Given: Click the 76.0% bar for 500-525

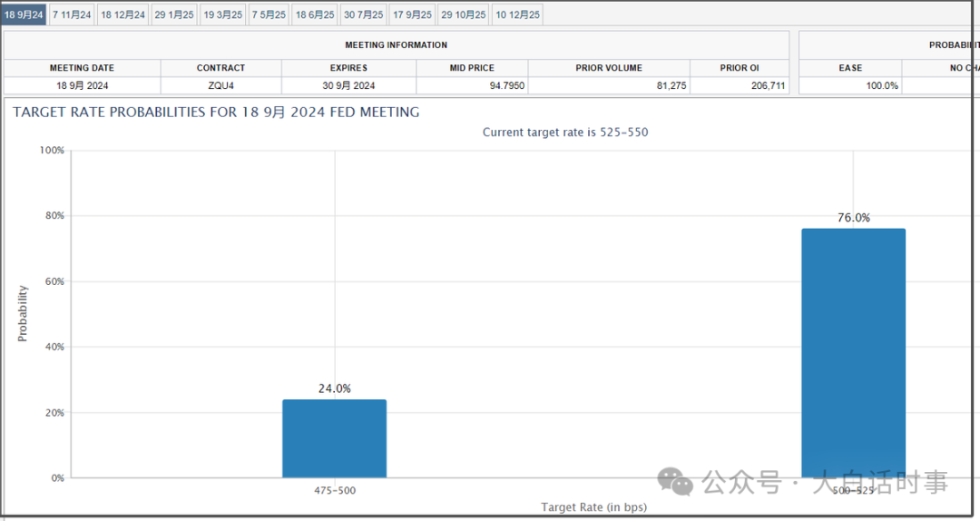Looking at the screenshot, I should 853,353.
